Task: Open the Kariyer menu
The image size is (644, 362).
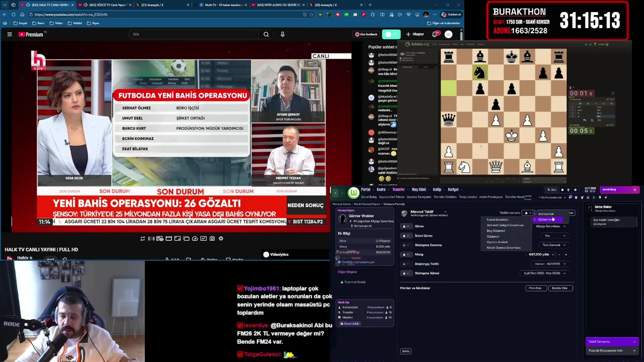Action: 455,190
